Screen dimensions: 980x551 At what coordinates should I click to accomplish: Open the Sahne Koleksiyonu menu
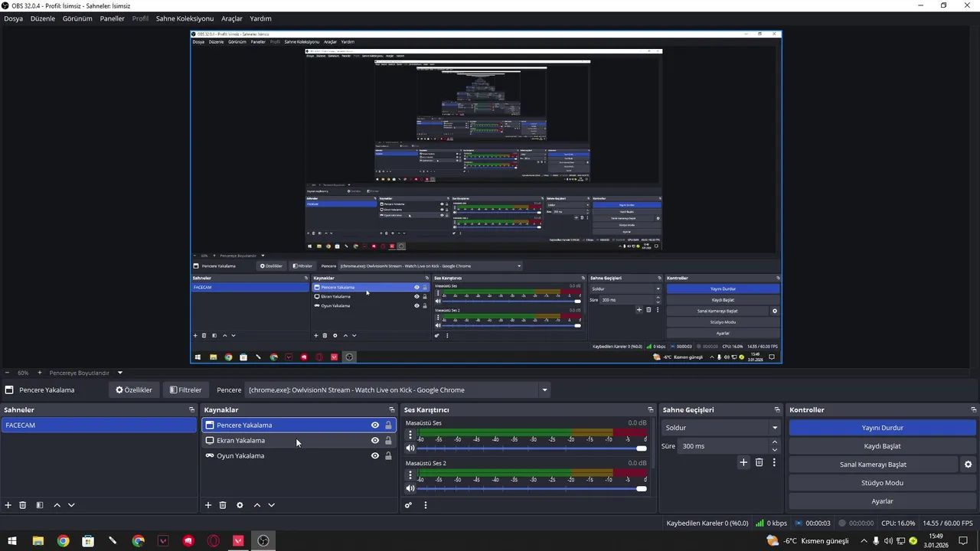click(185, 18)
